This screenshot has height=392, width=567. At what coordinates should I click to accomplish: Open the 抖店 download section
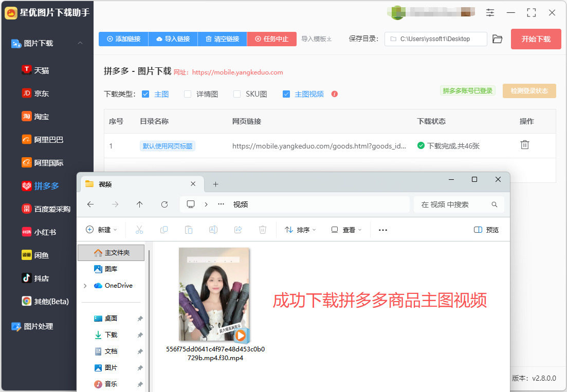(35, 278)
